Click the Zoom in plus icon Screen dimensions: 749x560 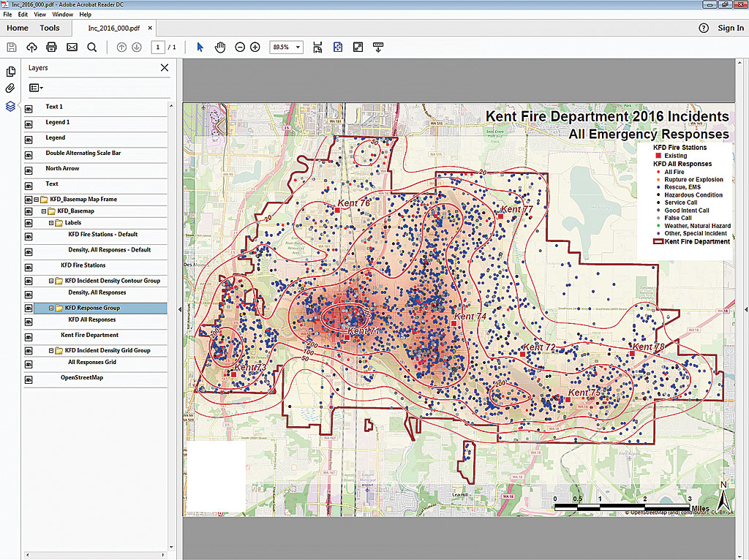click(255, 48)
